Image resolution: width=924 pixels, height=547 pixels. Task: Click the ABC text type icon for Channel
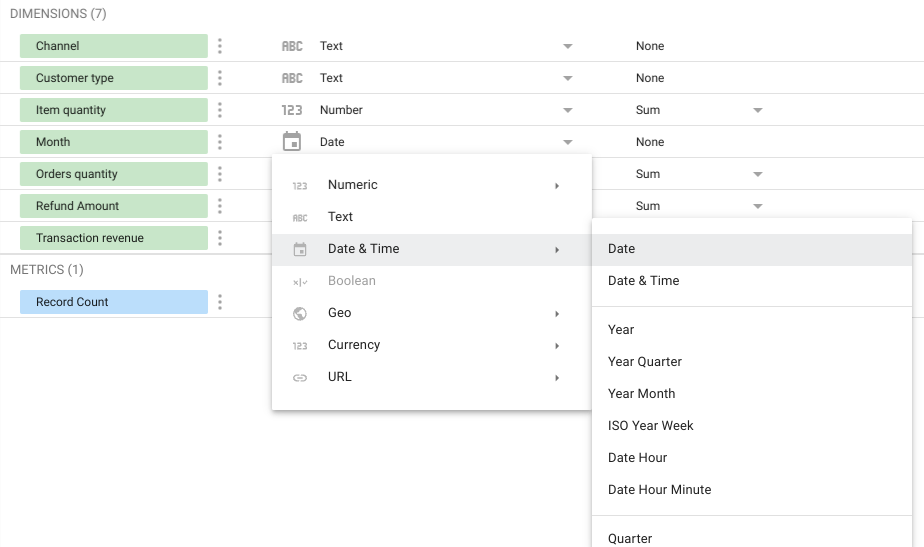(x=292, y=46)
